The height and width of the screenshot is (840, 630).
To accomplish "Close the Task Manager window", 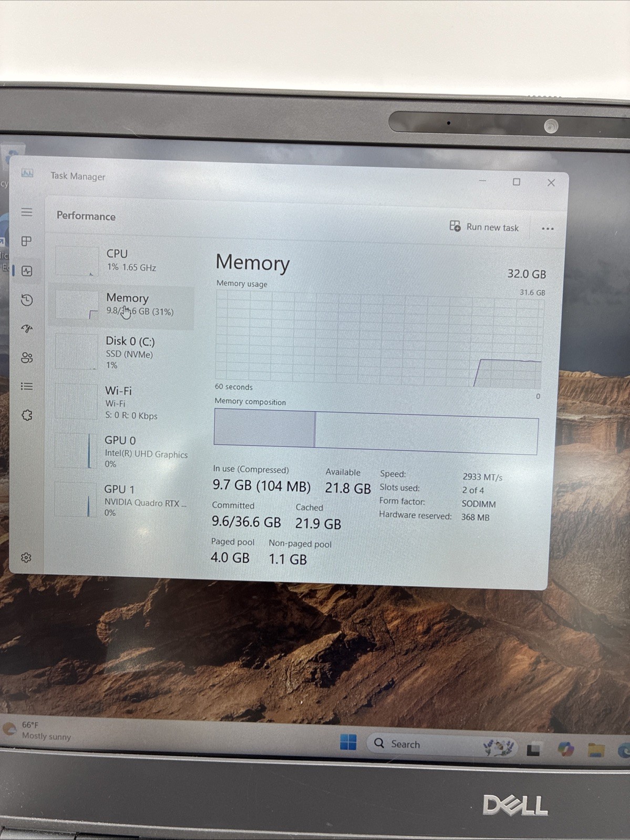I will [x=551, y=183].
